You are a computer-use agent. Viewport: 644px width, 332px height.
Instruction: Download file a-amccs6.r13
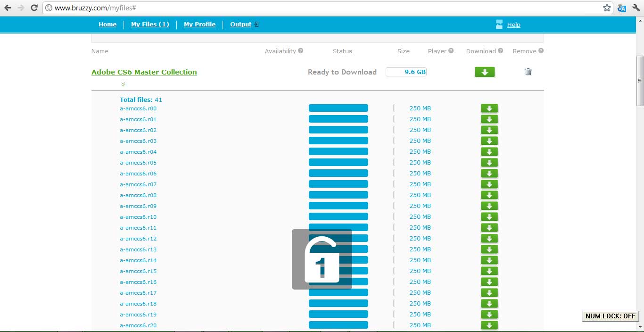click(x=489, y=249)
